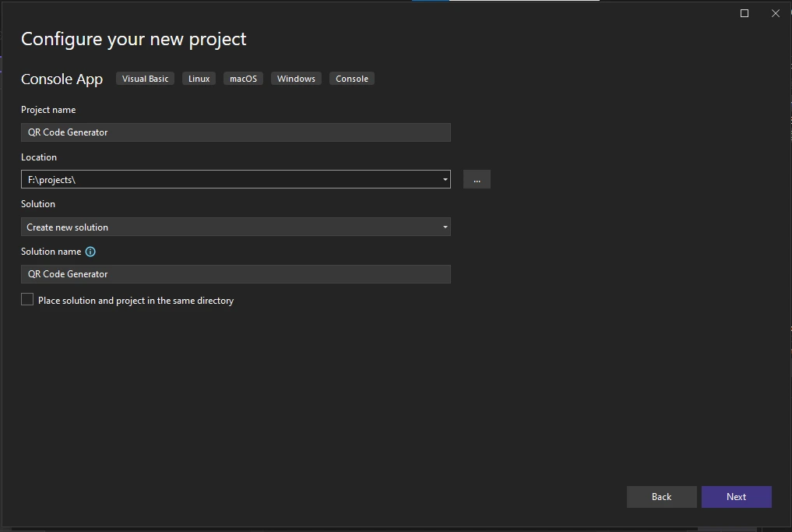Click the macOS platform tag
792x532 pixels.
tap(243, 79)
